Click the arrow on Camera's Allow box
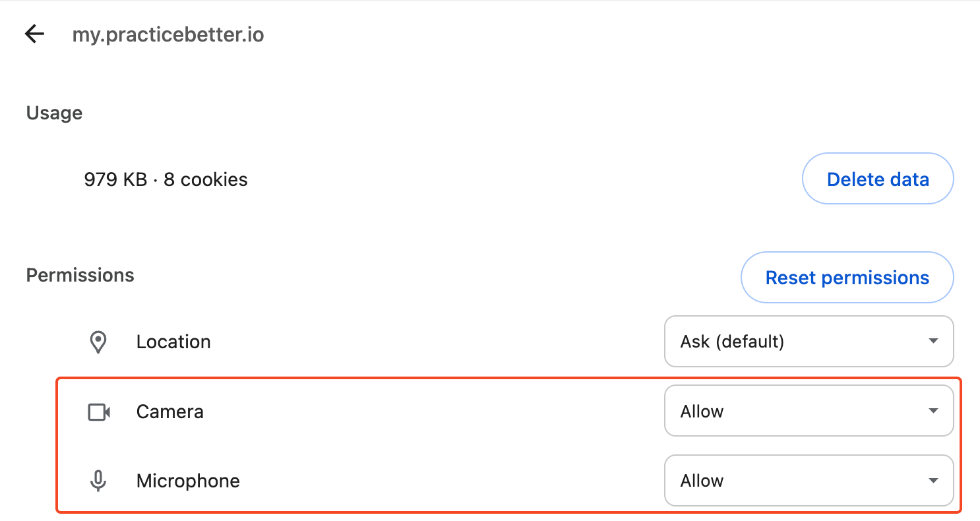 tap(933, 411)
